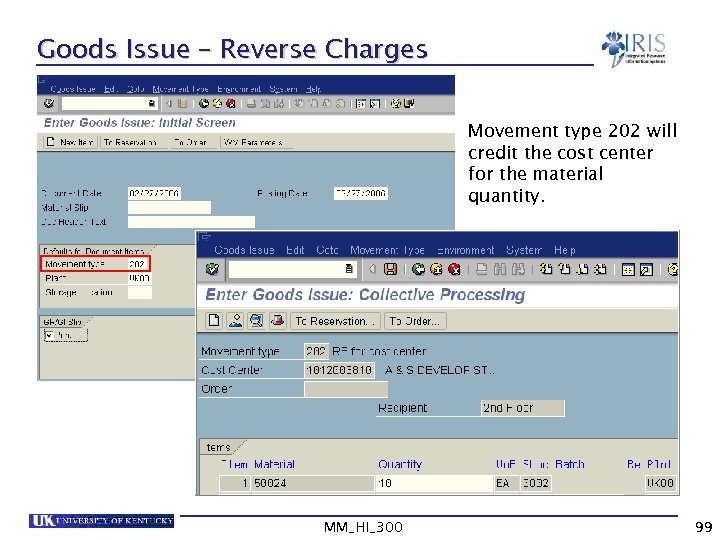The height and width of the screenshot is (540, 720).
Task: Click the Save floppy icon in Collective Processing toolbar
Action: 390,269
